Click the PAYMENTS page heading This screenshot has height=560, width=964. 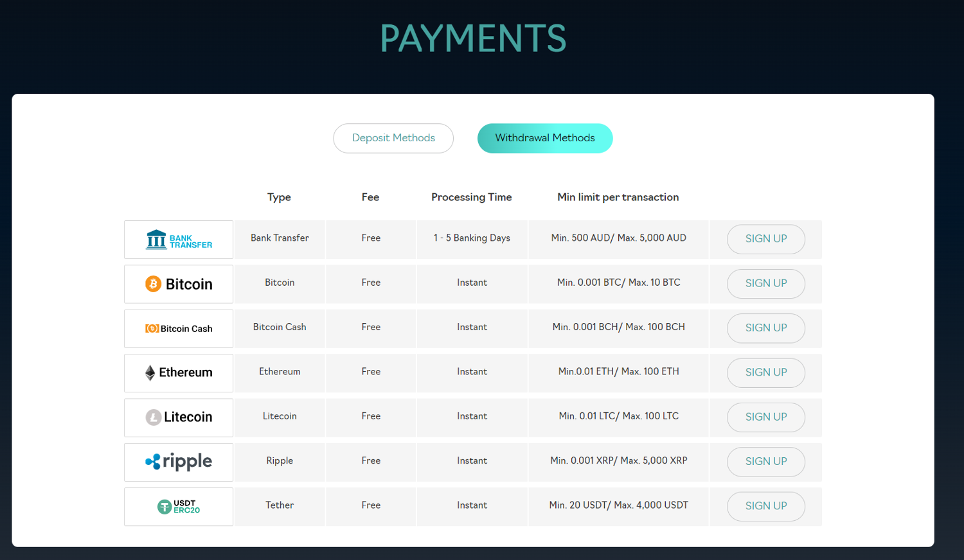[473, 39]
